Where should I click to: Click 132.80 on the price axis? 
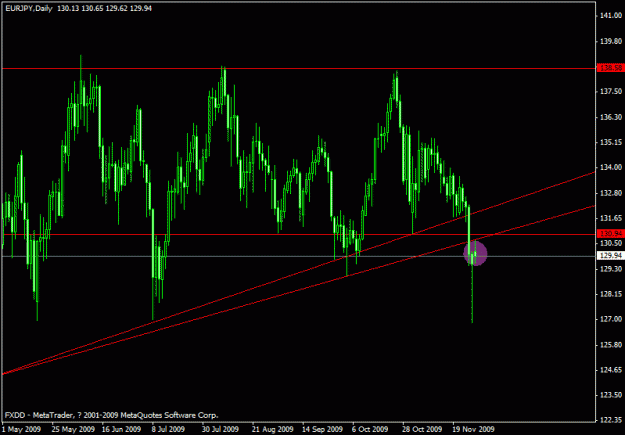pyautogui.click(x=611, y=193)
